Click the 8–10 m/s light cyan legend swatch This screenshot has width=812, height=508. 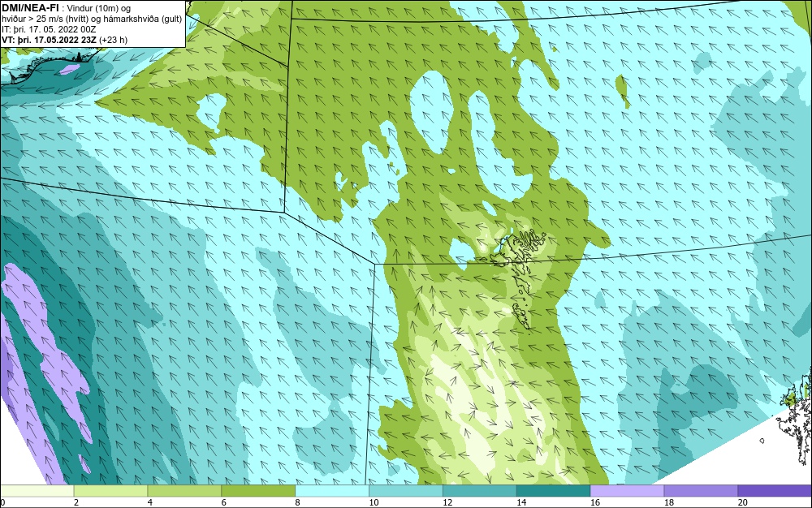click(x=332, y=491)
